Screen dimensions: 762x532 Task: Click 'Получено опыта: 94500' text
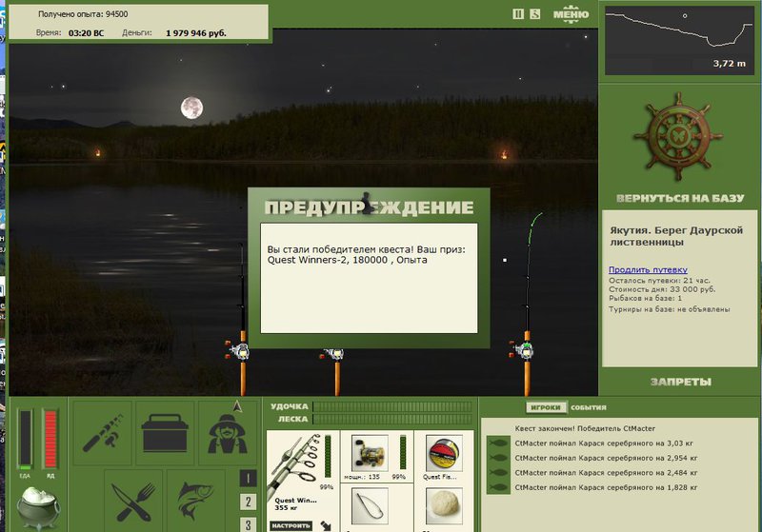point(83,14)
